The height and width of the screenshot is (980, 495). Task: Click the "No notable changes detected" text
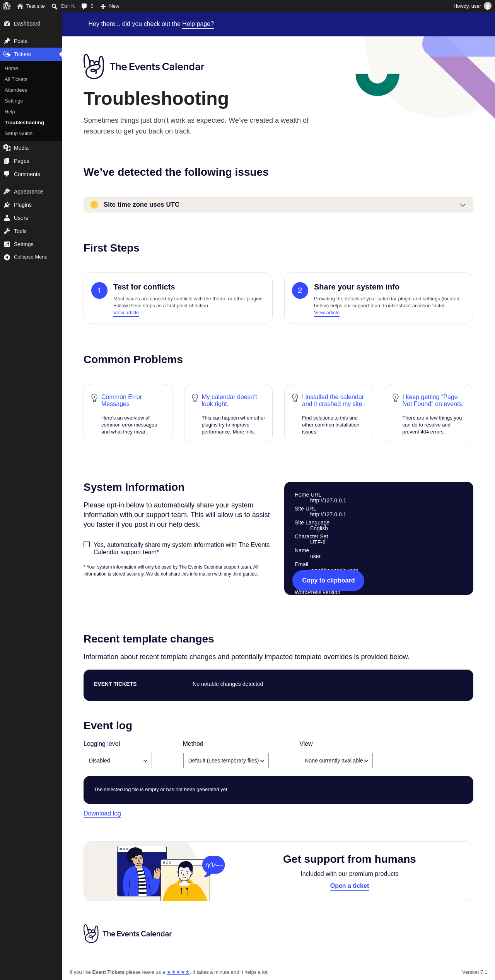(x=228, y=684)
